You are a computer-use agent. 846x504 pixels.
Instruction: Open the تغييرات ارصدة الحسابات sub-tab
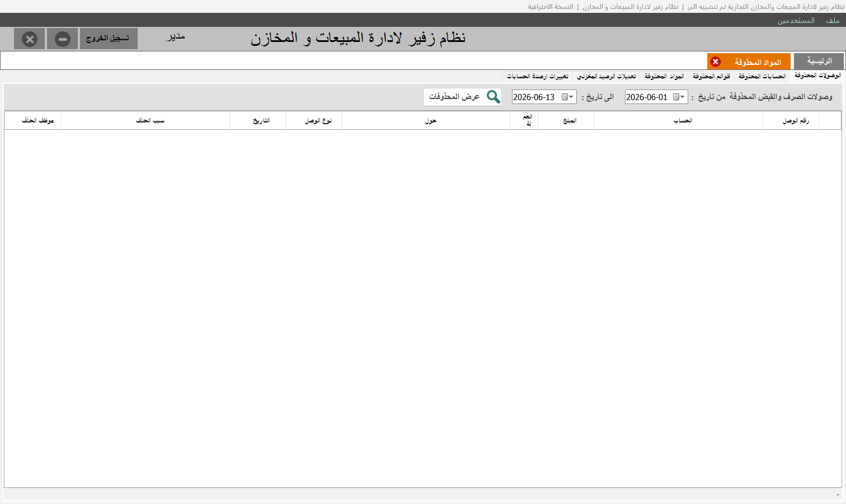tap(538, 76)
